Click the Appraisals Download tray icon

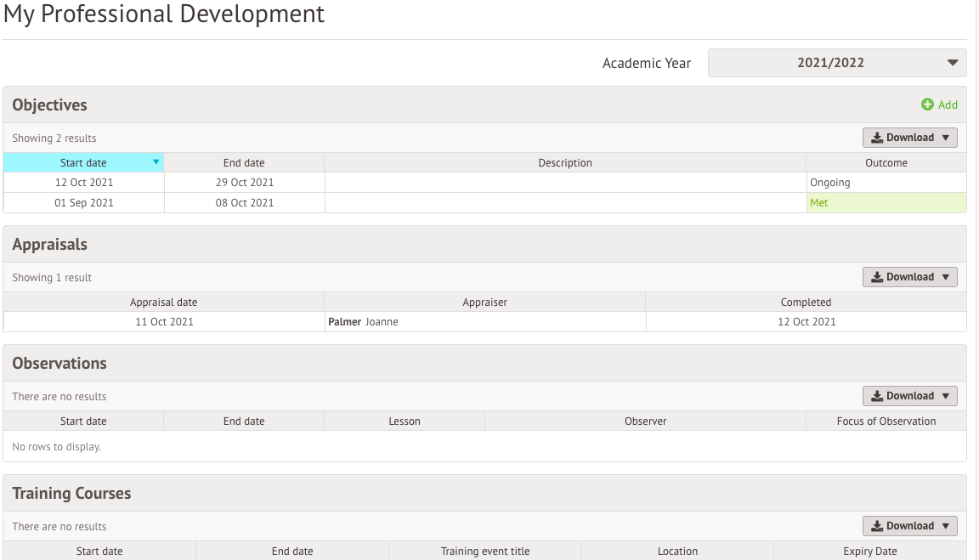pos(877,277)
